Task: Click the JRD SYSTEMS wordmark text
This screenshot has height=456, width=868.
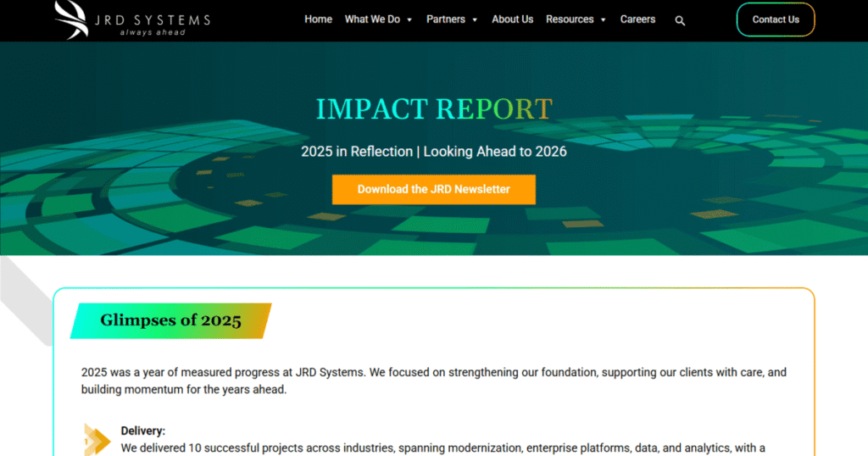Action: click(x=153, y=19)
